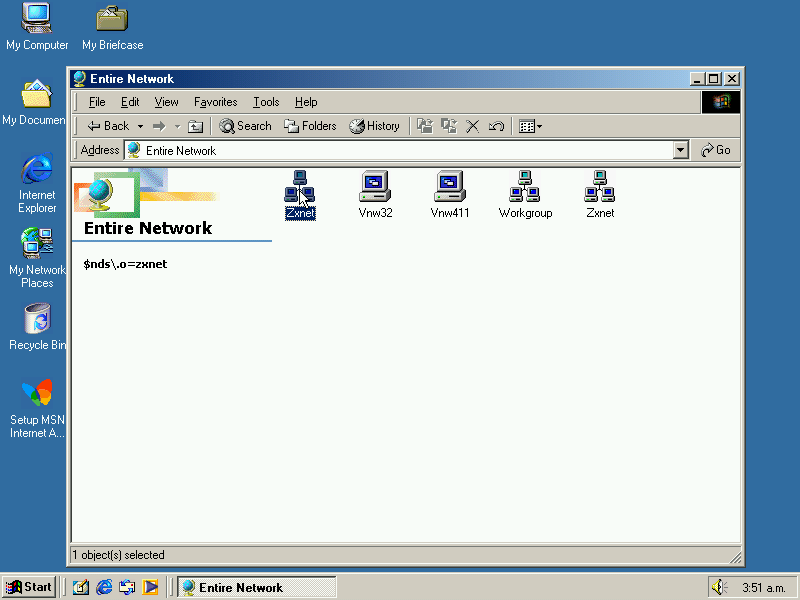Click the Entire Network title bar icon

[x=80, y=79]
